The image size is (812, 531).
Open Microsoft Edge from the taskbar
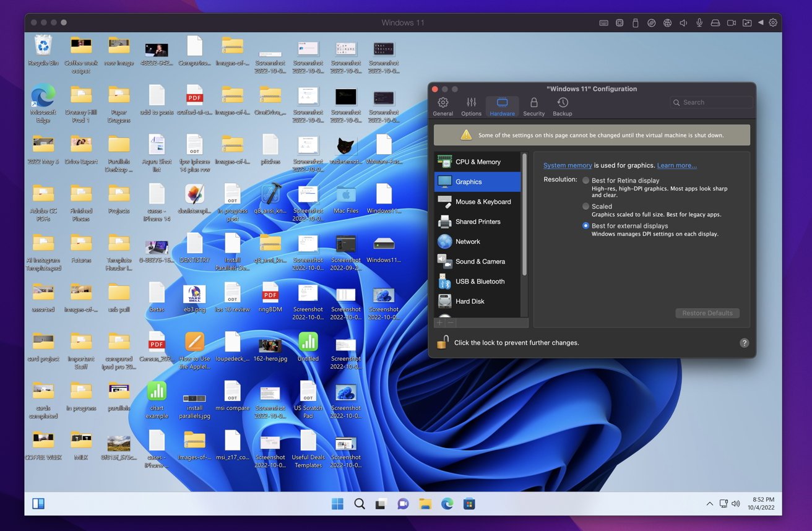447,504
